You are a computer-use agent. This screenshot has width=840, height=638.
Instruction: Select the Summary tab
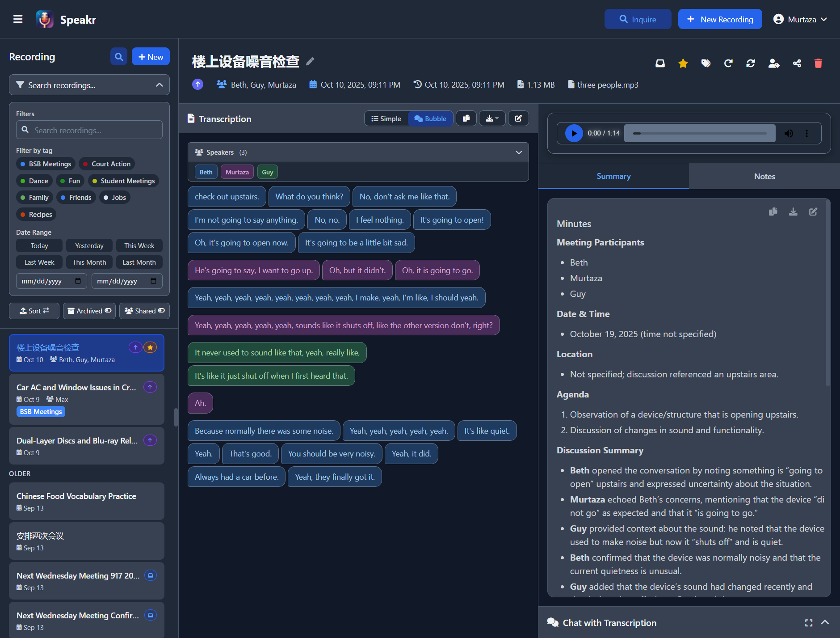pyautogui.click(x=613, y=176)
